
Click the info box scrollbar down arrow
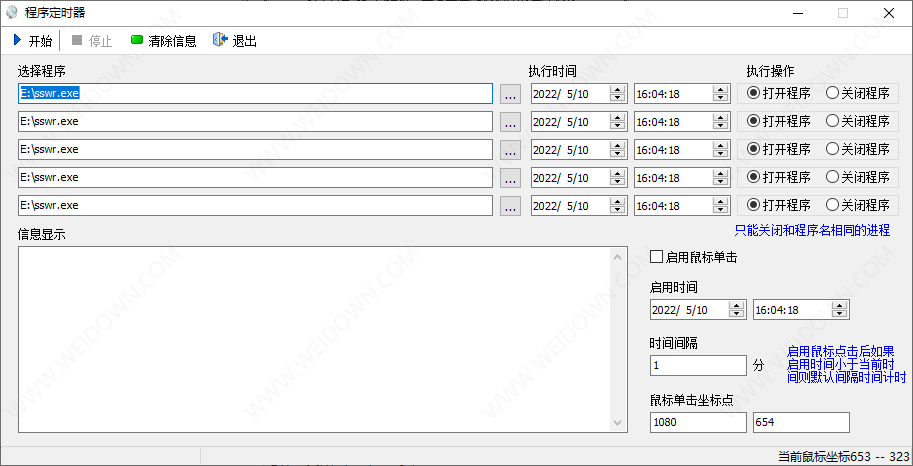pyautogui.click(x=618, y=423)
